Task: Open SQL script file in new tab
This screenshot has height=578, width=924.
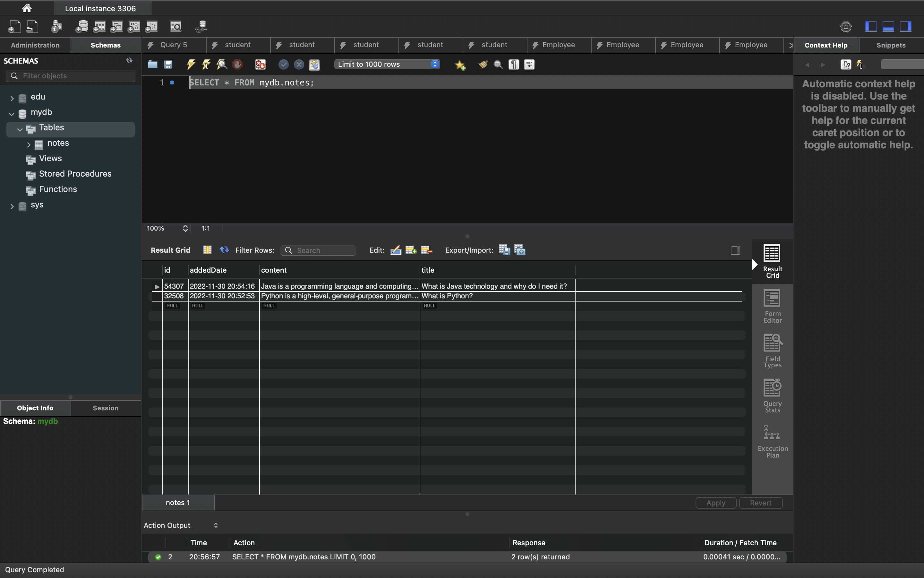Action: [32, 26]
